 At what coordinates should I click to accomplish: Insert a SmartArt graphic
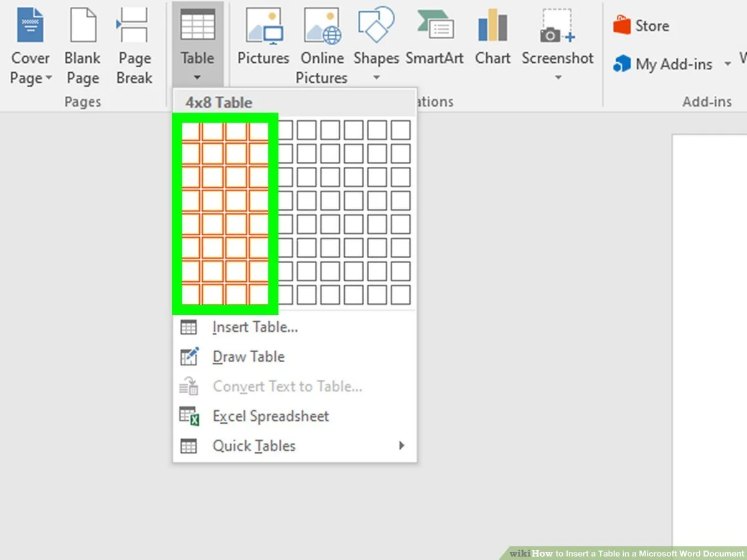435,37
